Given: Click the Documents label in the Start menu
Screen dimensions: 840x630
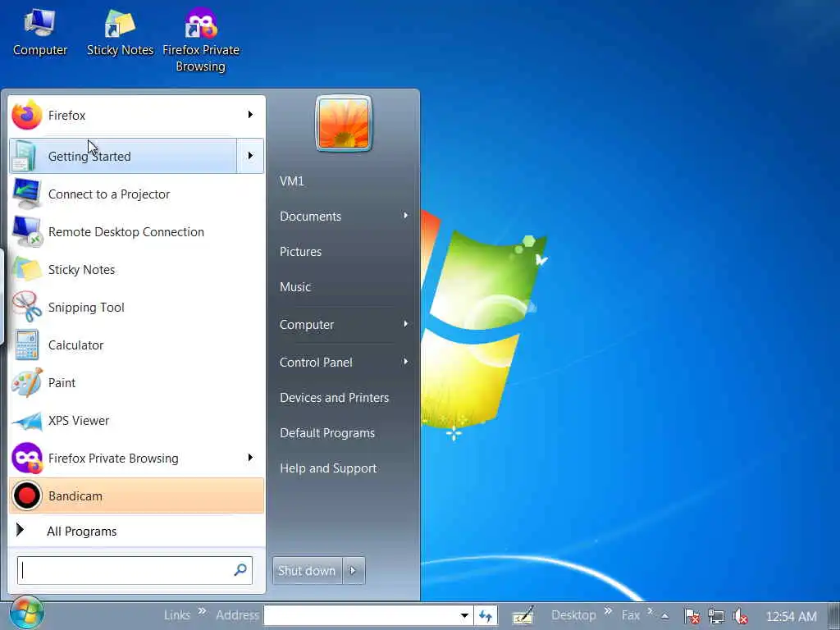Looking at the screenshot, I should (311, 216).
